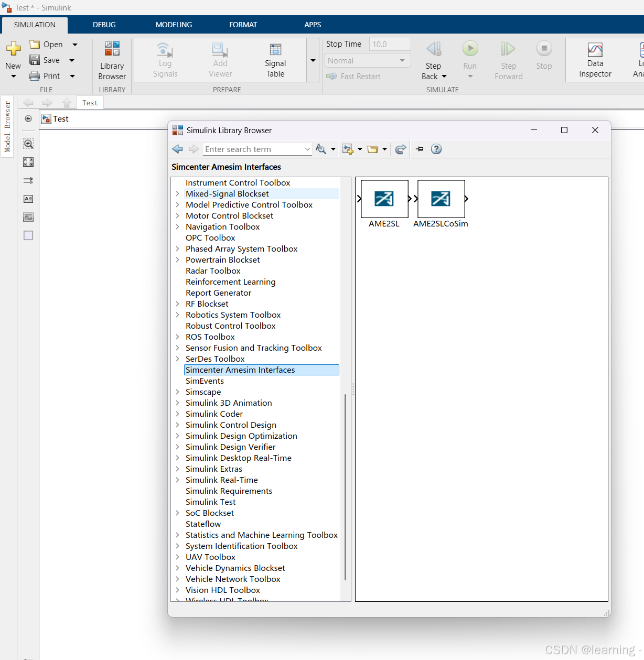Expand the Powertrain Blockset node
The image size is (644, 660).
[x=177, y=259]
